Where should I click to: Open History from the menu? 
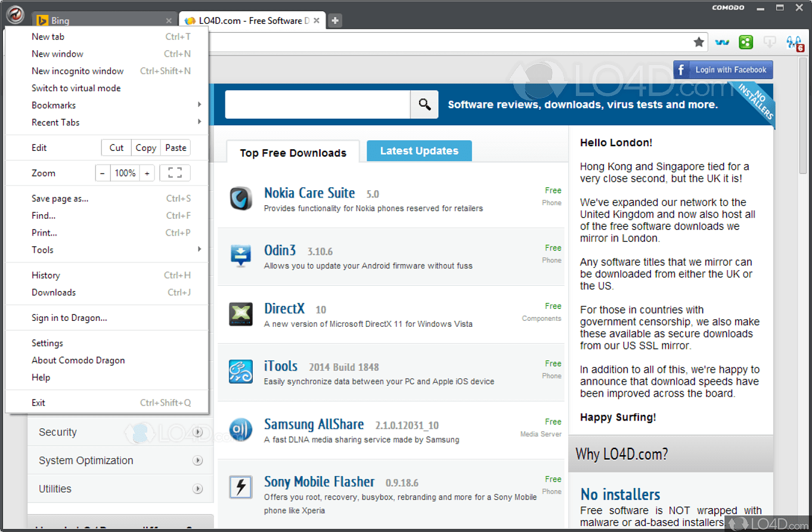click(107, 275)
